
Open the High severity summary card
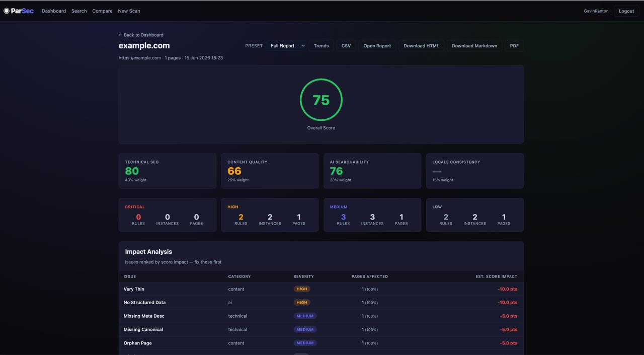[x=270, y=215]
